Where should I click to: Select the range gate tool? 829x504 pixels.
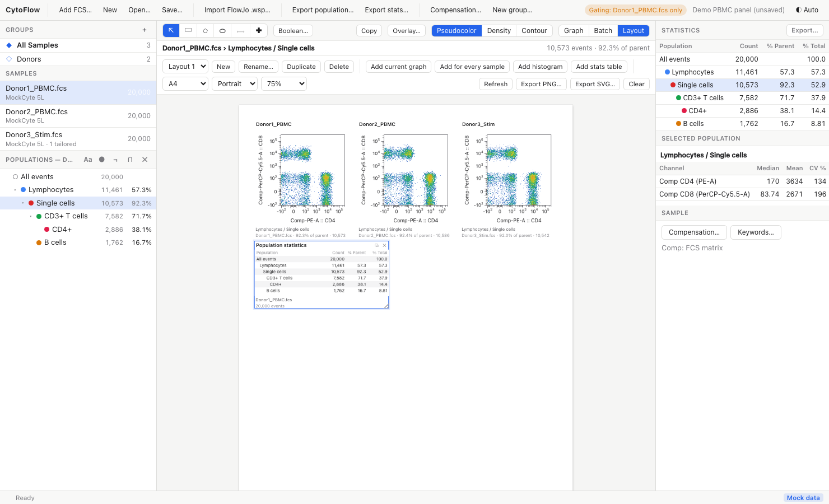240,31
